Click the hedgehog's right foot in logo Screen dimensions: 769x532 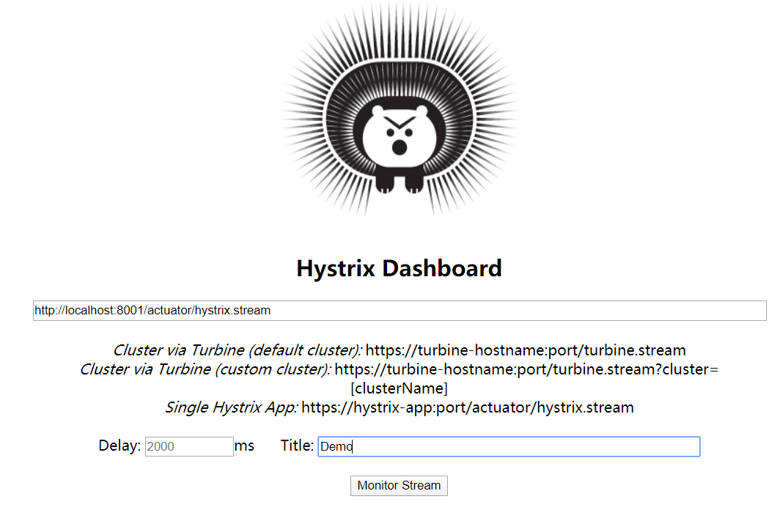[414, 182]
